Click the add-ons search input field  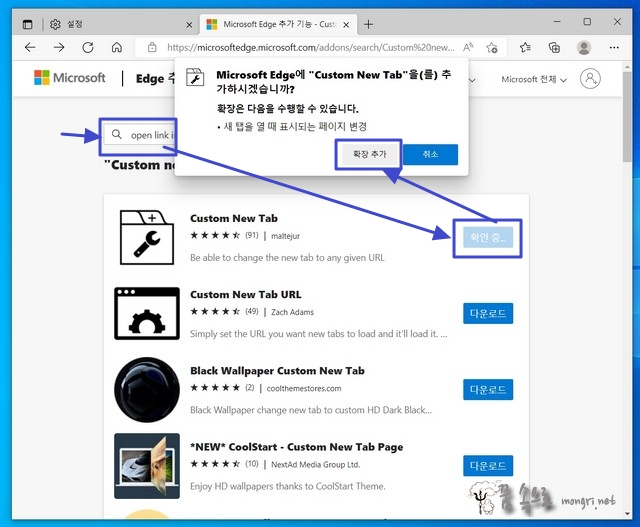139,135
